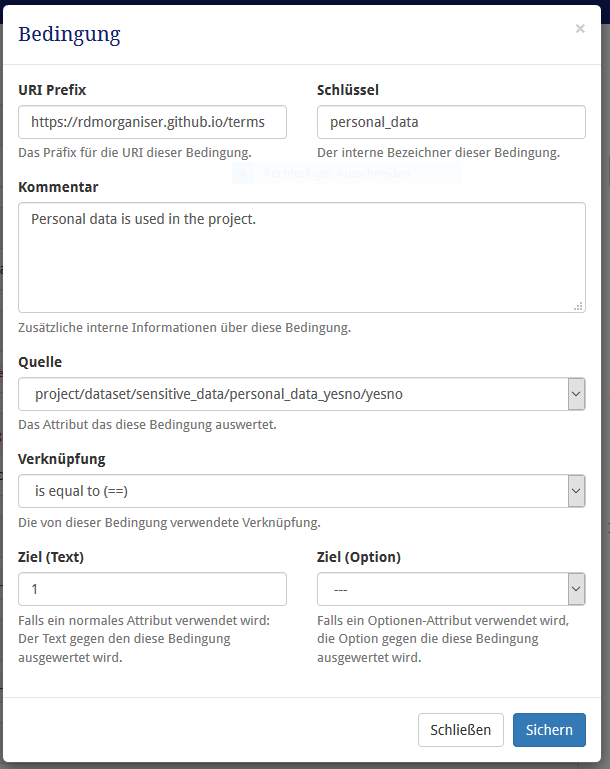
Task: Click the 'Schlüssel' field label
Action: point(348,90)
